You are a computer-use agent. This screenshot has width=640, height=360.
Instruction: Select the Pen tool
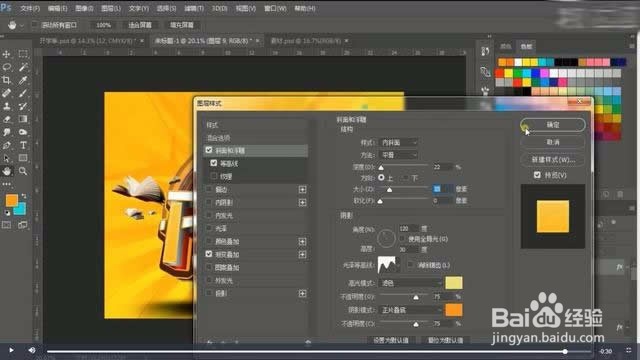coord(7,145)
